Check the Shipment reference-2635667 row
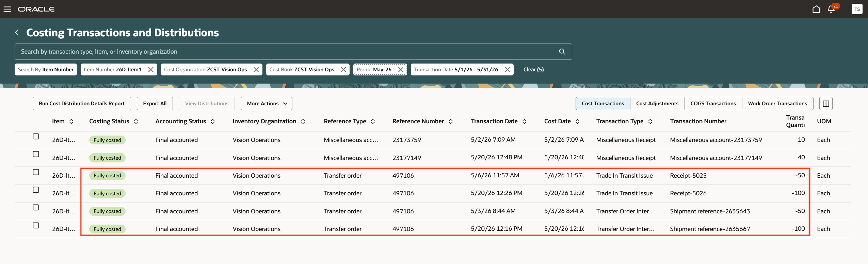 36,226
